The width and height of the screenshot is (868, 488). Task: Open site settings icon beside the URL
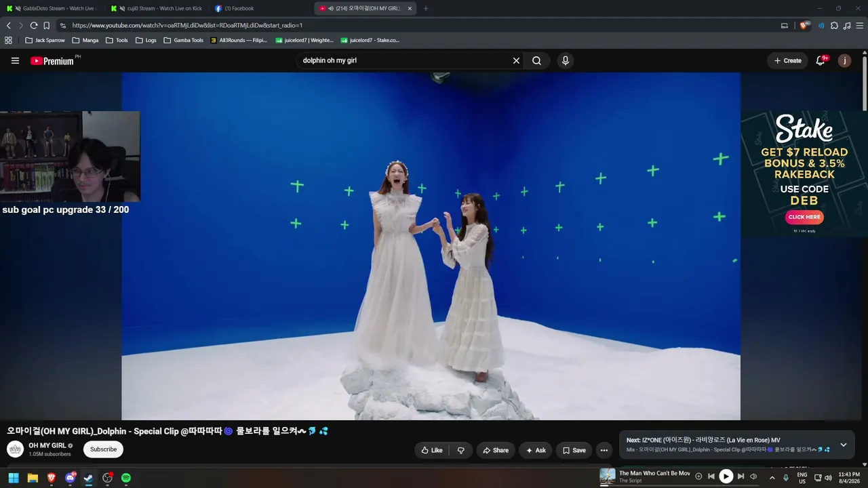(x=63, y=25)
